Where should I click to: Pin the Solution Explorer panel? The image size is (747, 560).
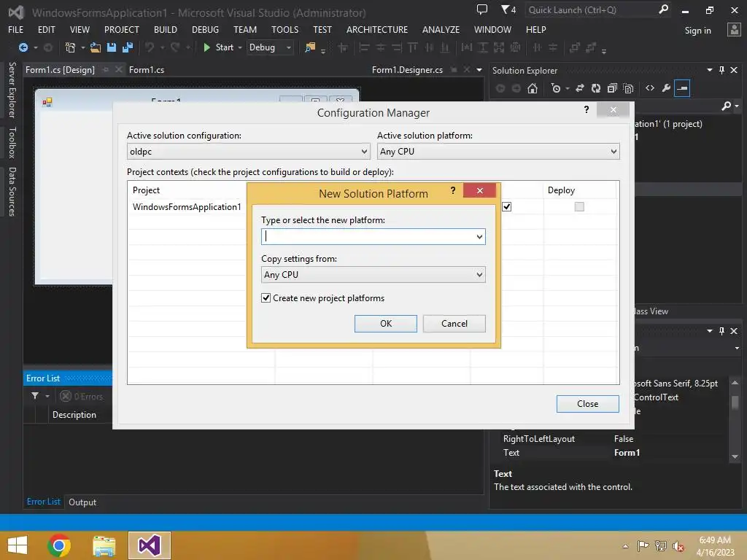point(721,70)
